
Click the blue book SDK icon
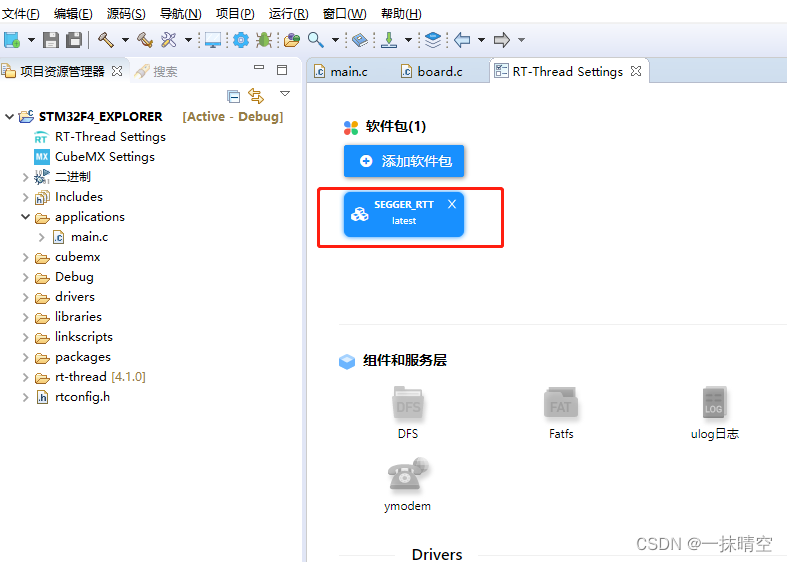pyautogui.click(x=360, y=40)
